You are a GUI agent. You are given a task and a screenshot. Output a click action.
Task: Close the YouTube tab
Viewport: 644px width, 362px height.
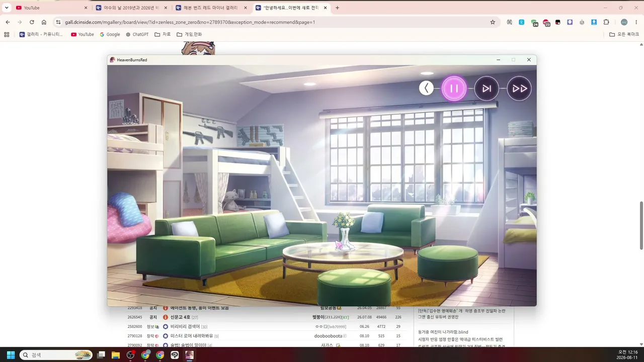(x=86, y=8)
